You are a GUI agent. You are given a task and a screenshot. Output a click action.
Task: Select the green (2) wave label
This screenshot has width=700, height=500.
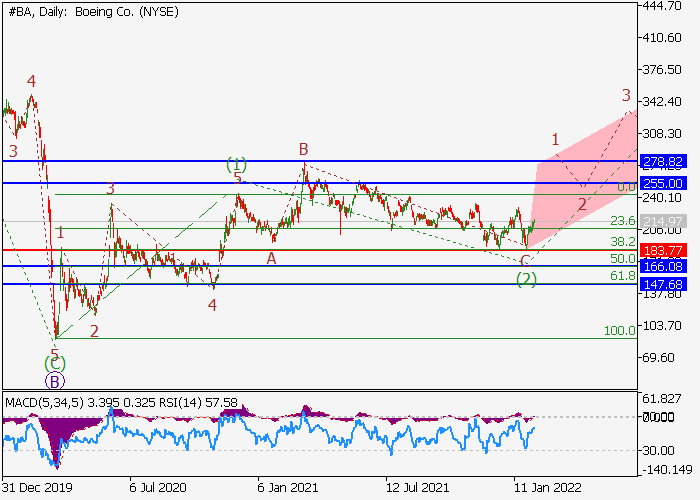(526, 279)
